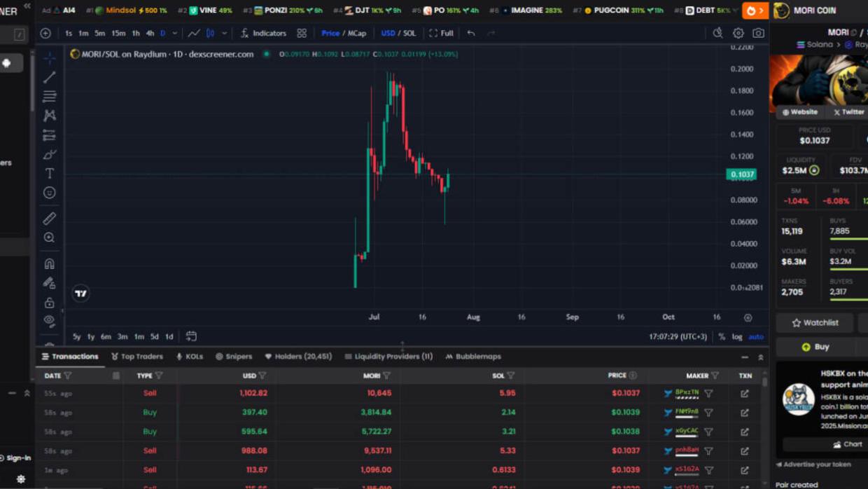Image resolution: width=868 pixels, height=489 pixels.
Task: Toggle percent scale on the chart
Action: pos(722,337)
